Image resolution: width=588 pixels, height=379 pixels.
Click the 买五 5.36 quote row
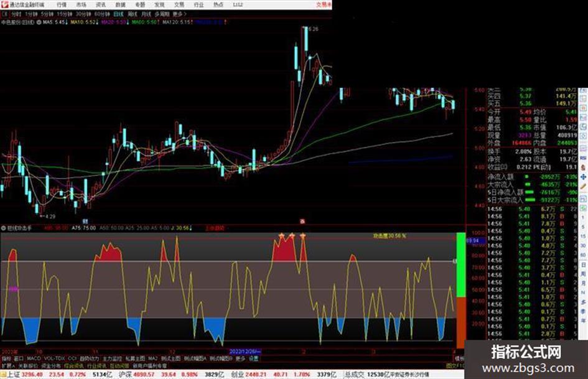(x=533, y=103)
